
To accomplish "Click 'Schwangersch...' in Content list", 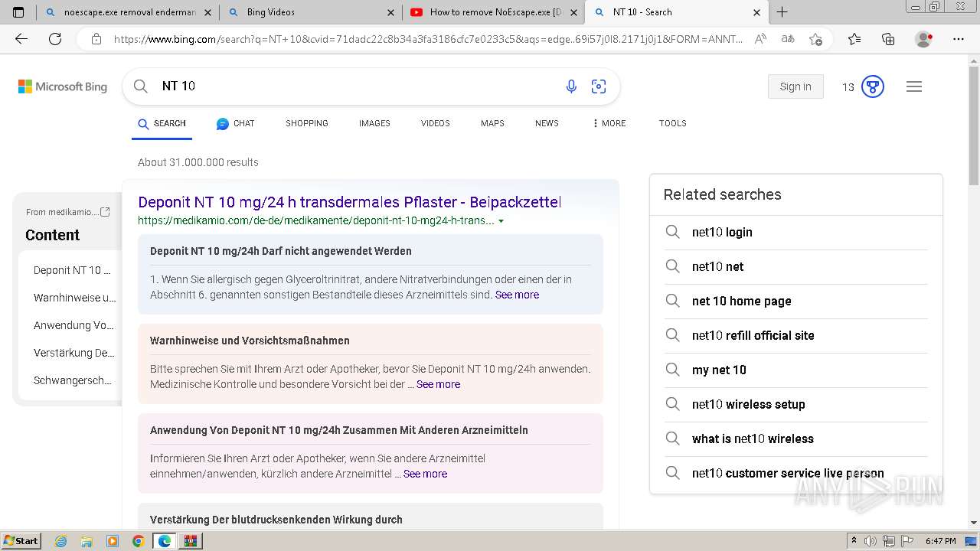I will [73, 380].
